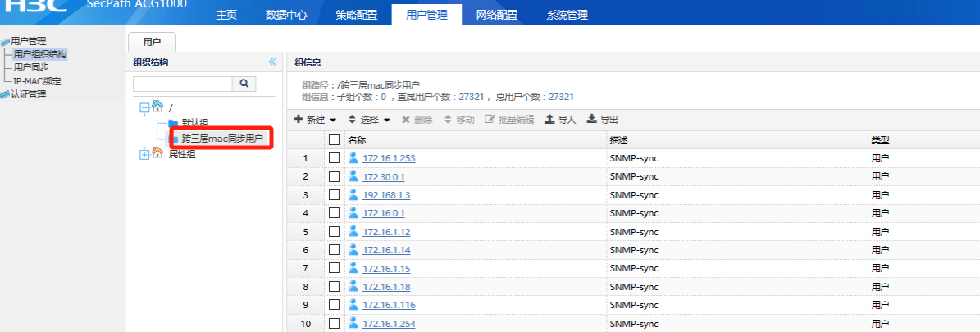The image size is (980, 332).
Task: Click the 导出 download button
Action: click(x=603, y=120)
